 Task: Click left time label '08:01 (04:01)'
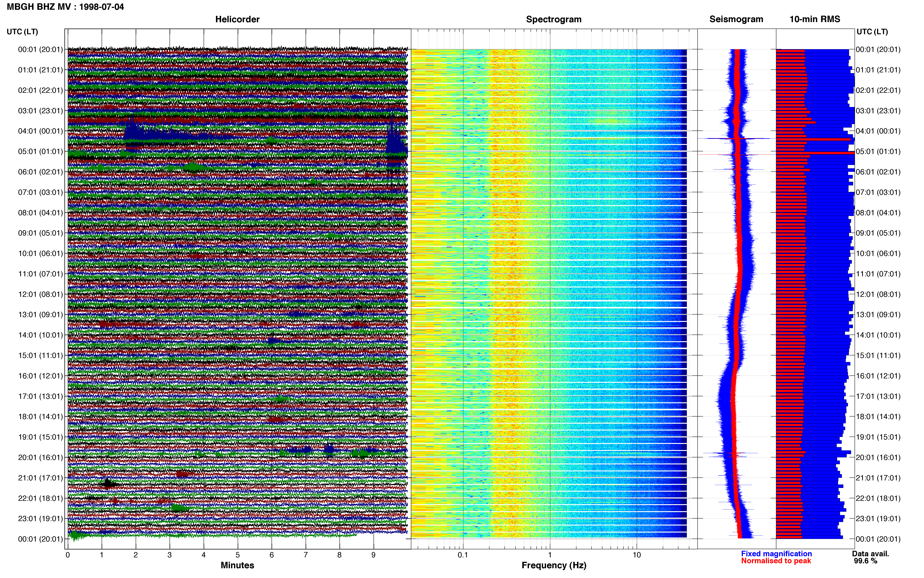[40, 212]
